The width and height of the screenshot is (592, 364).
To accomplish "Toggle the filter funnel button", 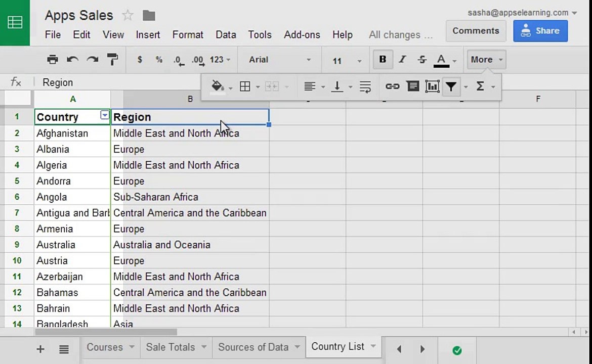I will click(x=451, y=87).
